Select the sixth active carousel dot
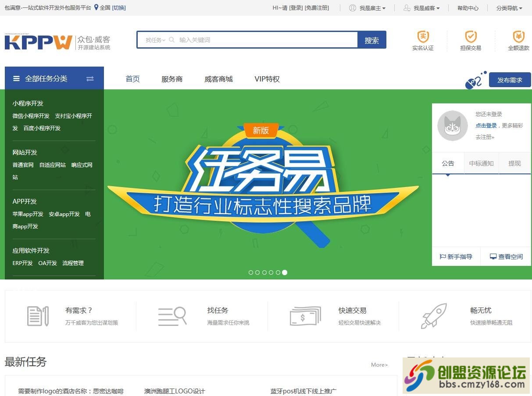532x396 pixels. (285, 272)
